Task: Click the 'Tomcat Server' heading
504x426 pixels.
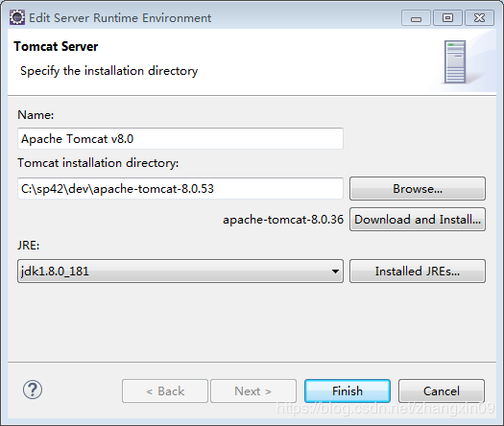Action: point(56,47)
